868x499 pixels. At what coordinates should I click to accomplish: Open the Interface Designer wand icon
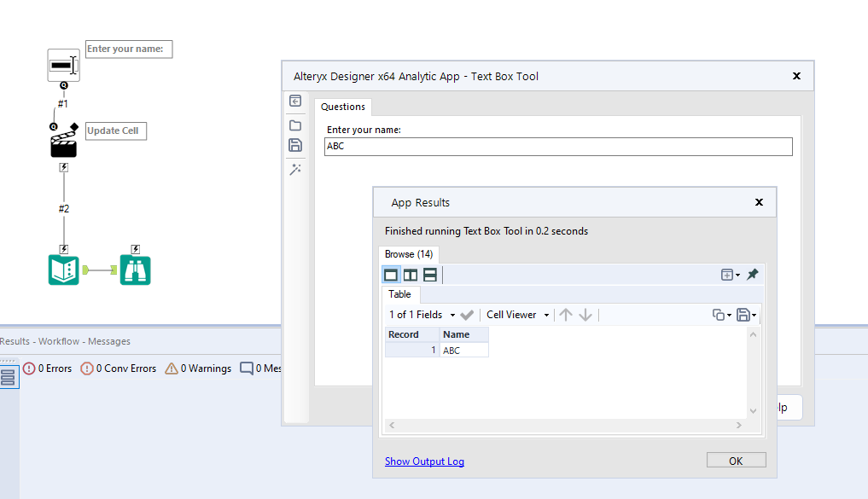coord(295,170)
